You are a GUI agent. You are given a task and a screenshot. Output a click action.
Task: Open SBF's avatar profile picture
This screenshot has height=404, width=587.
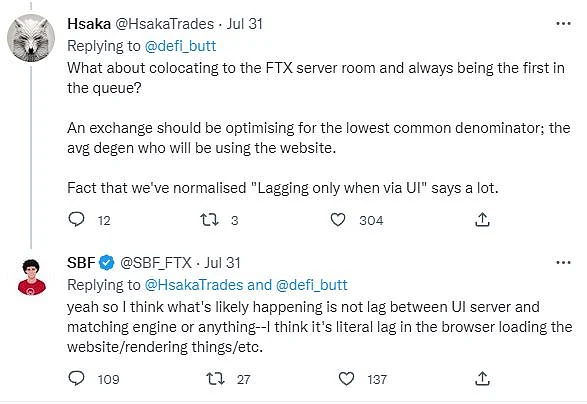pyautogui.click(x=31, y=277)
